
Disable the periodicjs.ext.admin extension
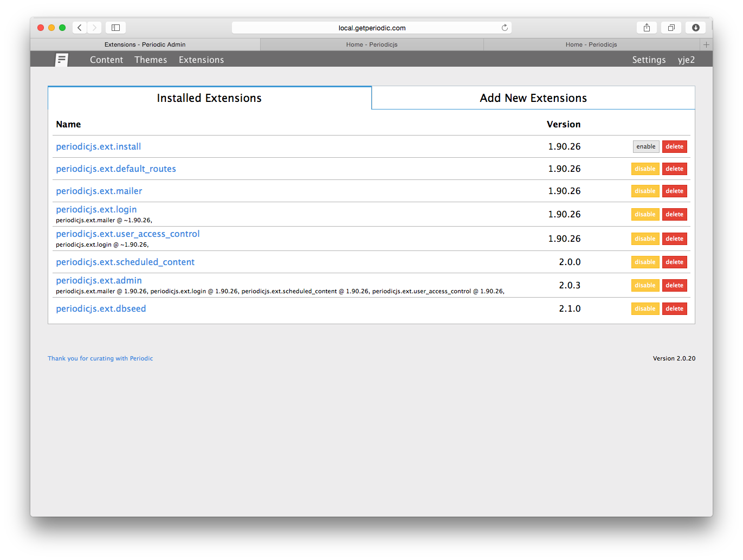pyautogui.click(x=645, y=285)
